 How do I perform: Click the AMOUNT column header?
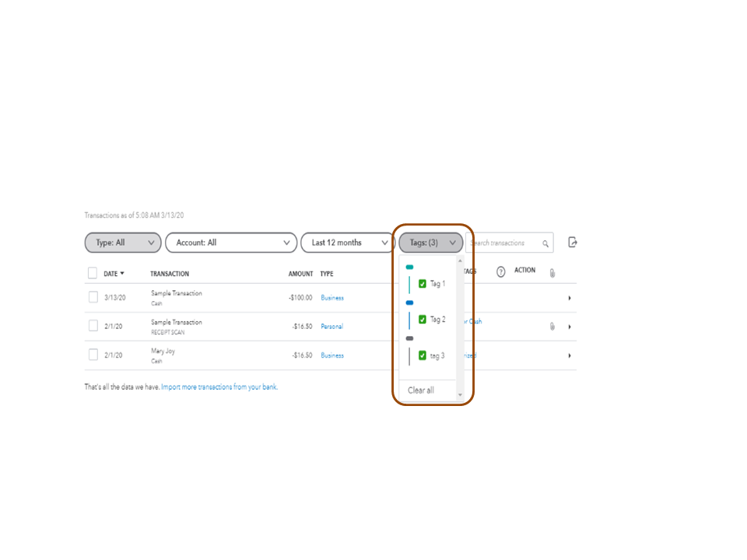300,274
